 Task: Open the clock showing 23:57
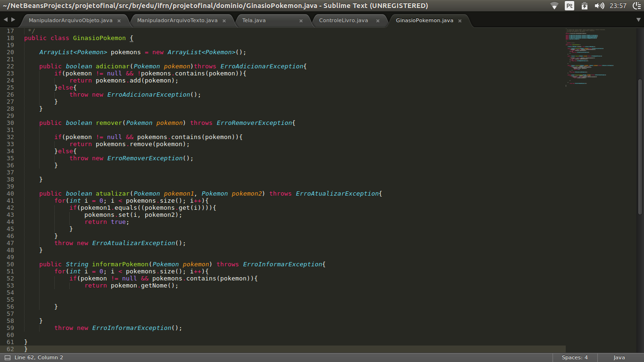click(x=618, y=6)
